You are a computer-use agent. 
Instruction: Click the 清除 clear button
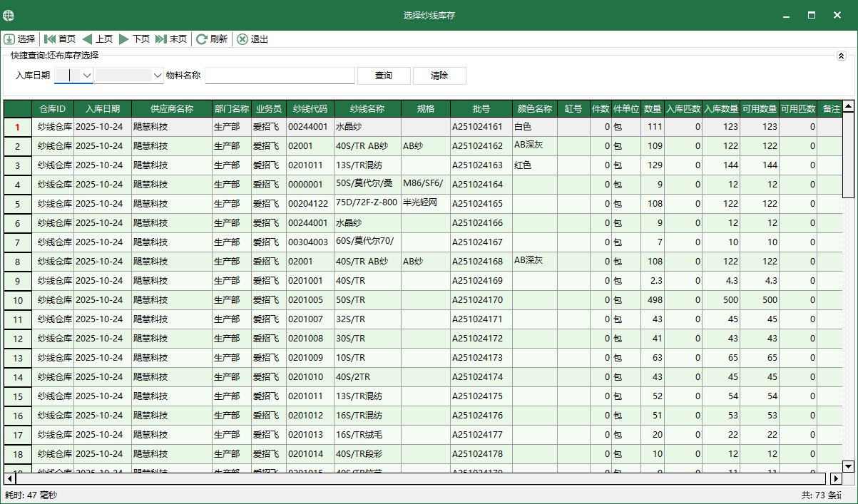pos(440,76)
